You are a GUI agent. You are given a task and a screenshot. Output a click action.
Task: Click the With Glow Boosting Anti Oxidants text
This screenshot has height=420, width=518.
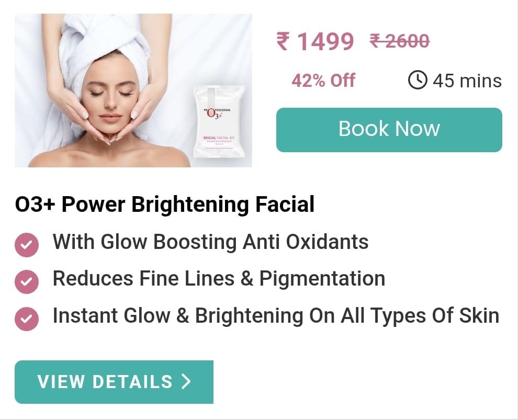point(210,242)
